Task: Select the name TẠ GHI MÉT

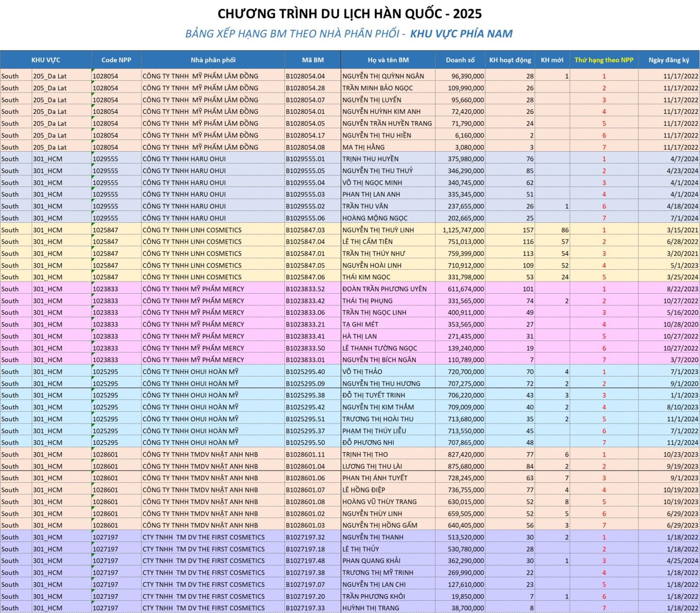Action: coord(360,324)
